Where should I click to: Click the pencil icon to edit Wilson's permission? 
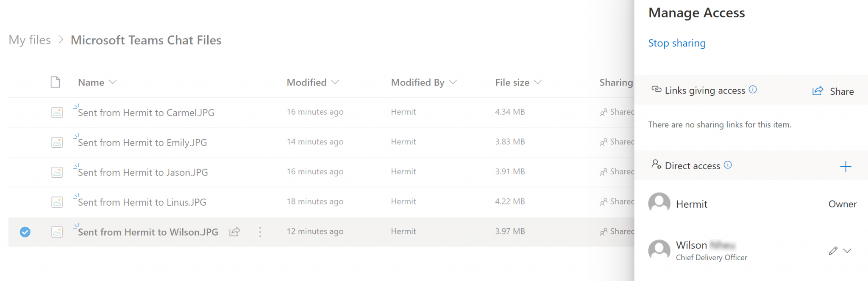pyautogui.click(x=833, y=250)
